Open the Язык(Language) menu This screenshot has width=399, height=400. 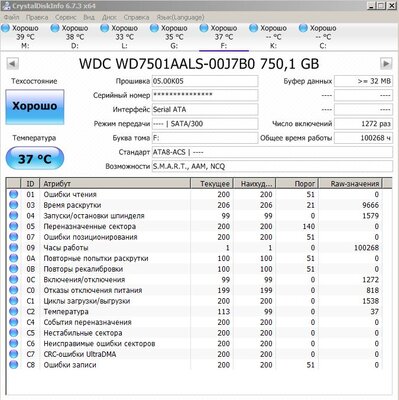(x=180, y=17)
